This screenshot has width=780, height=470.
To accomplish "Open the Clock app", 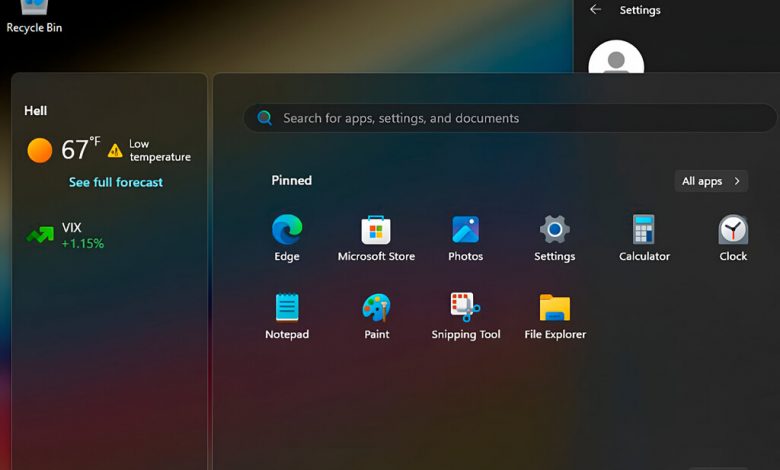I will point(733,238).
